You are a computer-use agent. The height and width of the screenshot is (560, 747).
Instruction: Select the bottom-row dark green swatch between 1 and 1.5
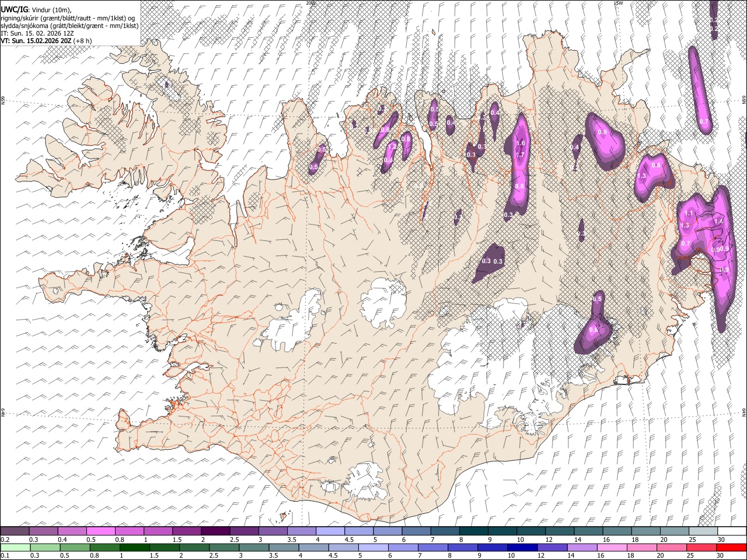[x=135, y=547]
